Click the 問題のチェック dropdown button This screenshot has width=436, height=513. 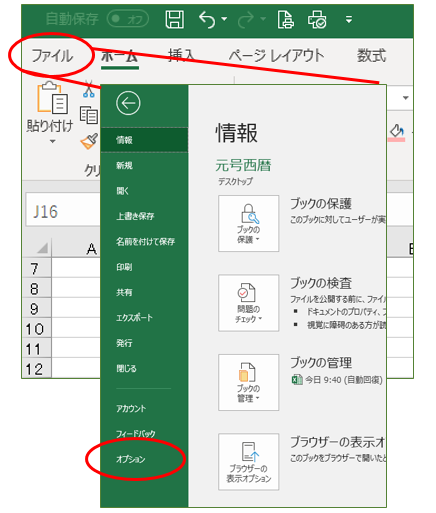(248, 303)
